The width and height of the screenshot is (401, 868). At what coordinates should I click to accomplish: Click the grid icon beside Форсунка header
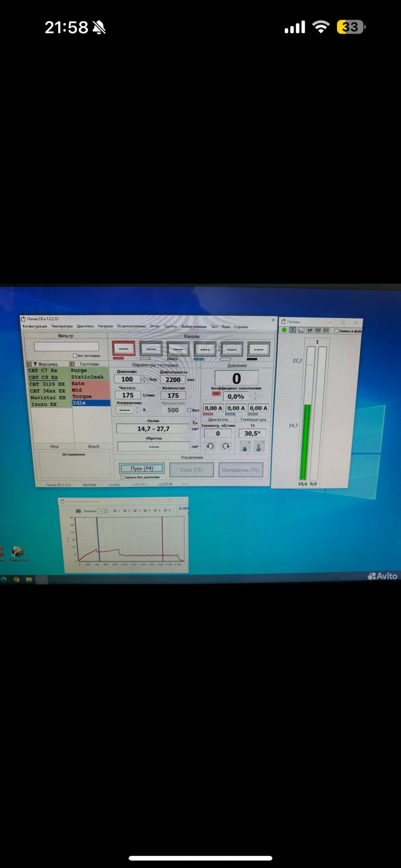(29, 364)
